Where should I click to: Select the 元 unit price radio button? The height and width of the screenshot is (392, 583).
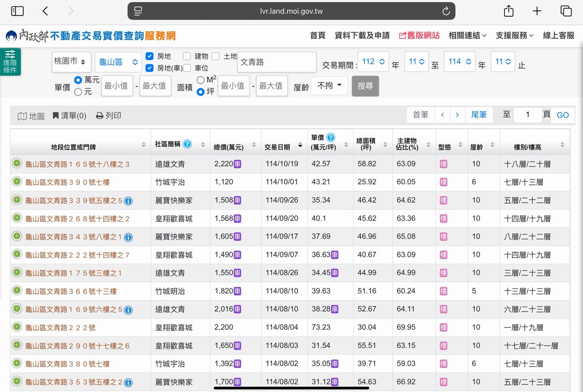[x=78, y=92]
